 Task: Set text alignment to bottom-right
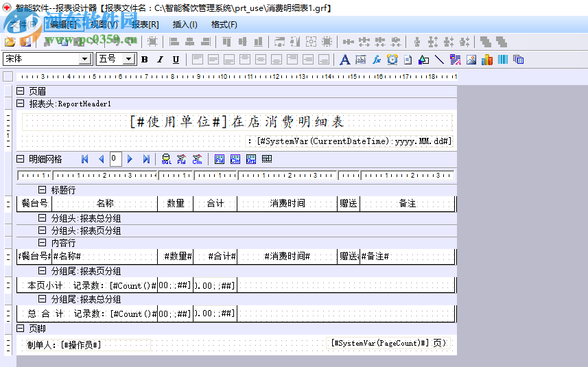(324, 60)
